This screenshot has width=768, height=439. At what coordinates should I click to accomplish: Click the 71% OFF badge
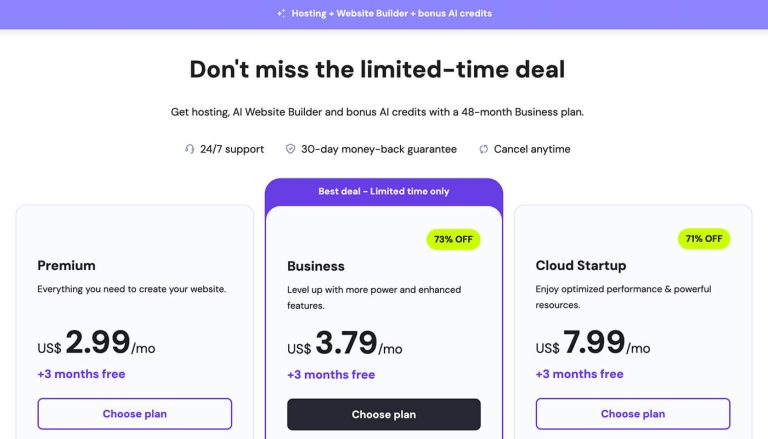point(704,239)
